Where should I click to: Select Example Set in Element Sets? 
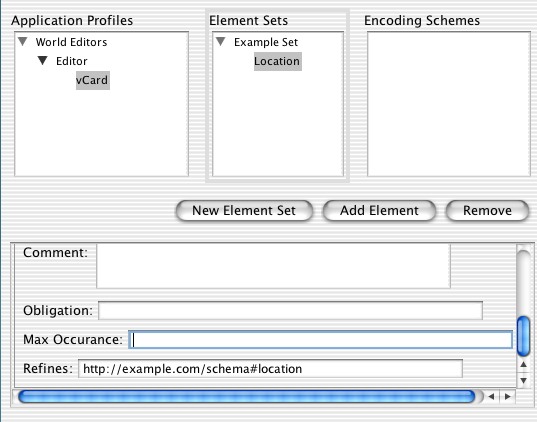coord(266,42)
